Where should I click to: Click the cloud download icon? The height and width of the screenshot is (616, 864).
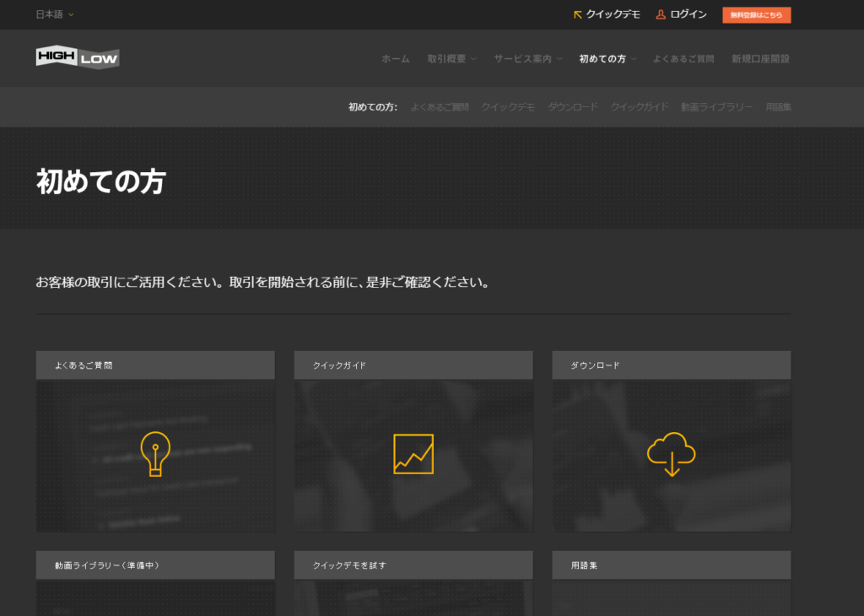671,454
